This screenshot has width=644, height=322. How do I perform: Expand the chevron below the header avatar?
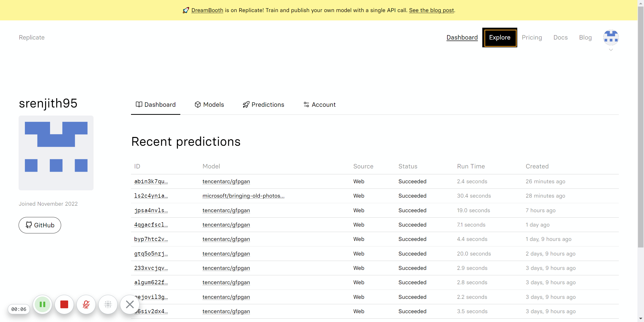[x=611, y=50]
